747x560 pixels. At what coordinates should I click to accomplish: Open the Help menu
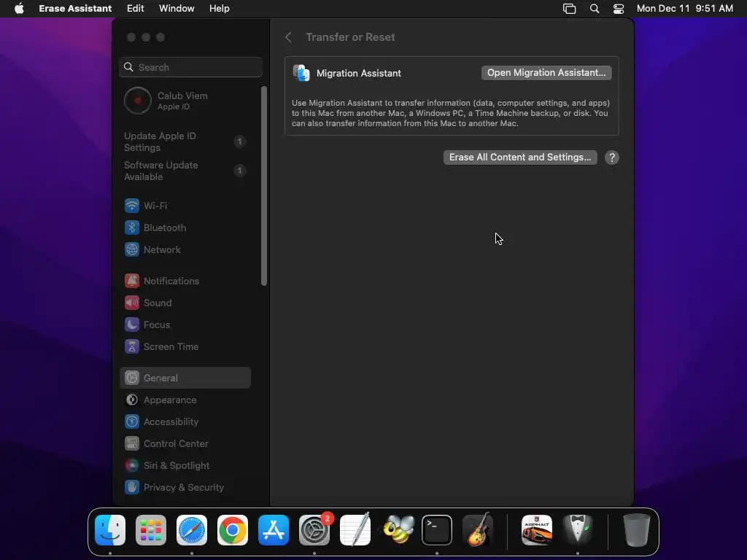click(219, 8)
